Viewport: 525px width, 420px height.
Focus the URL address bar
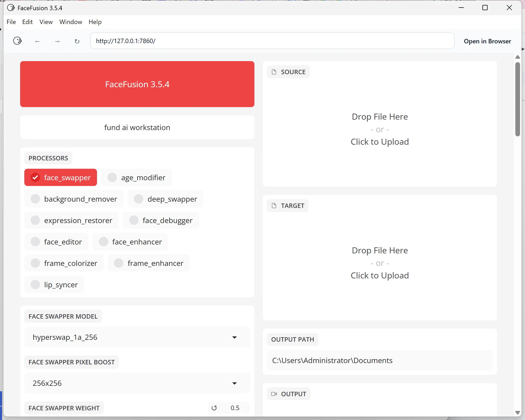pyautogui.click(x=272, y=41)
